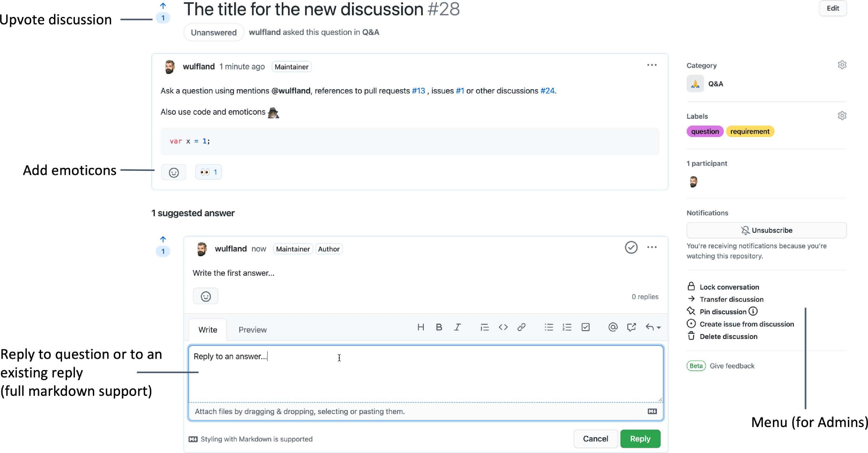This screenshot has width=868, height=453.
Task: Open the Labels gear settings
Action: pyautogui.click(x=842, y=116)
